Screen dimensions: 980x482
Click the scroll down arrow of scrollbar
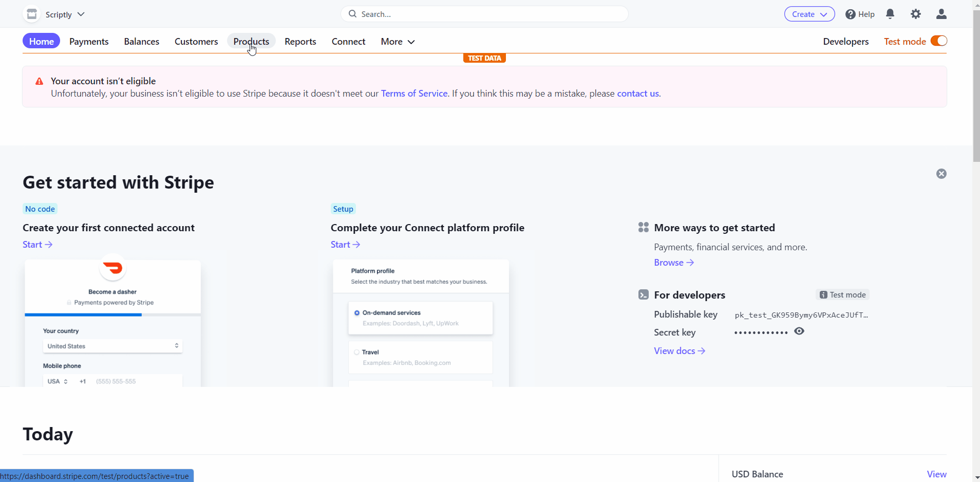pyautogui.click(x=976, y=477)
